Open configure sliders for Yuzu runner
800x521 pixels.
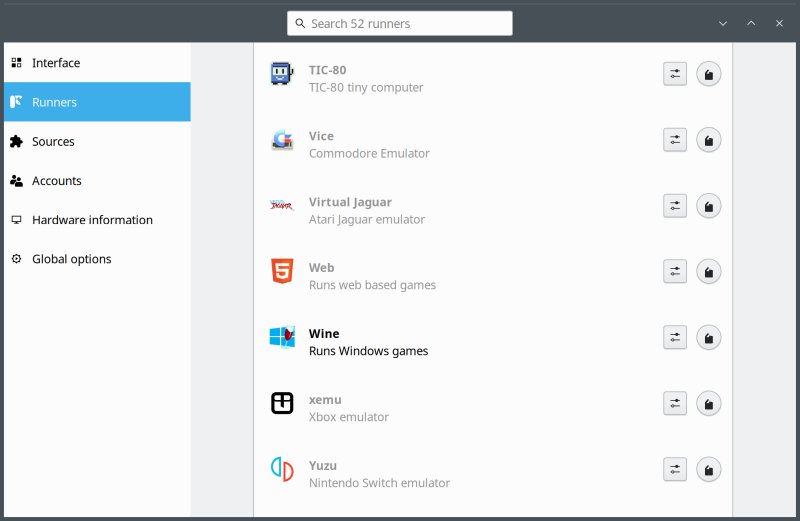675,470
